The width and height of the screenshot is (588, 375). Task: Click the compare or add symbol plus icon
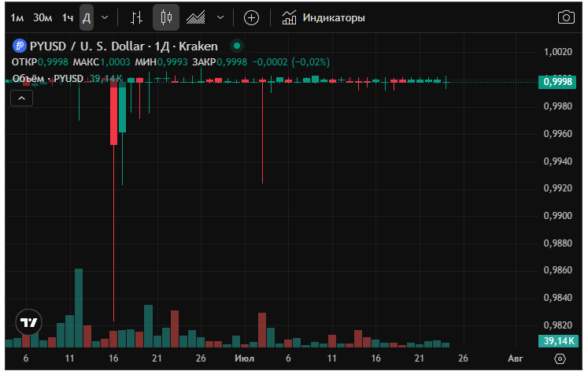click(251, 17)
